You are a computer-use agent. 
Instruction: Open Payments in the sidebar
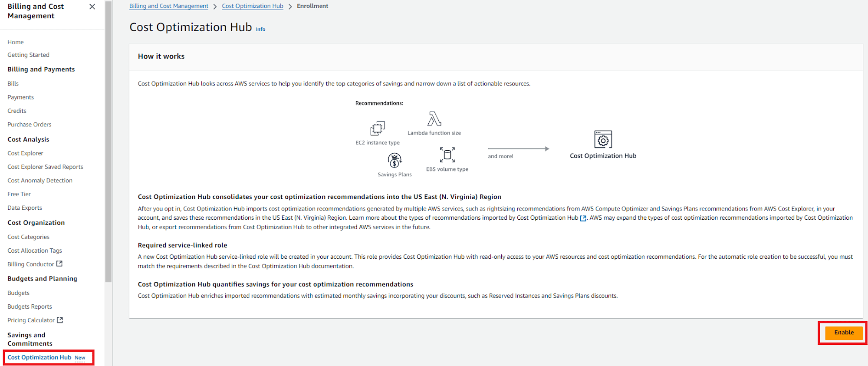20,97
